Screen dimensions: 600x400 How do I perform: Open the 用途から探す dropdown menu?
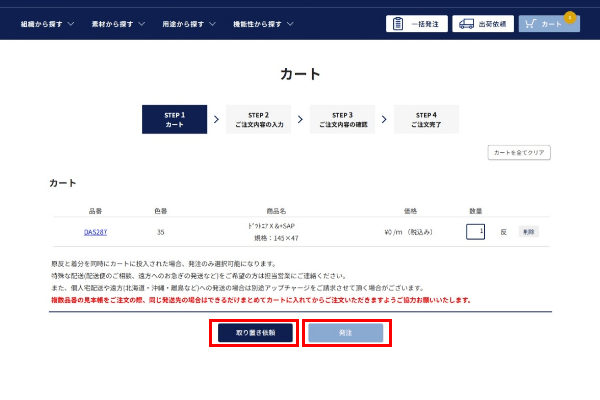pyautogui.click(x=188, y=23)
